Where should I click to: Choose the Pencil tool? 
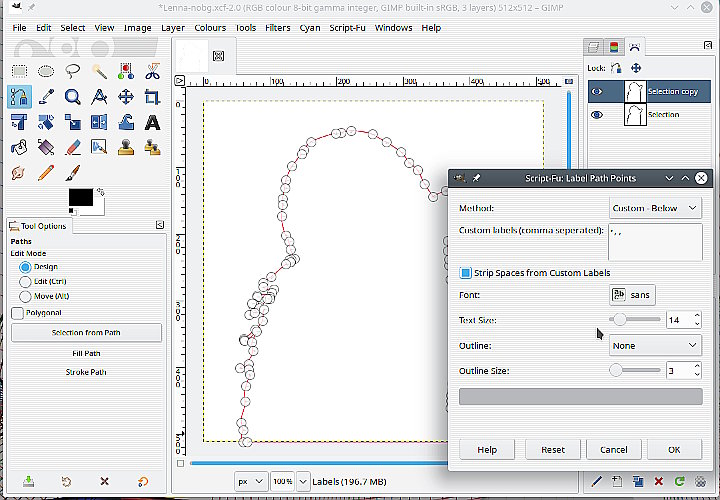[45, 173]
